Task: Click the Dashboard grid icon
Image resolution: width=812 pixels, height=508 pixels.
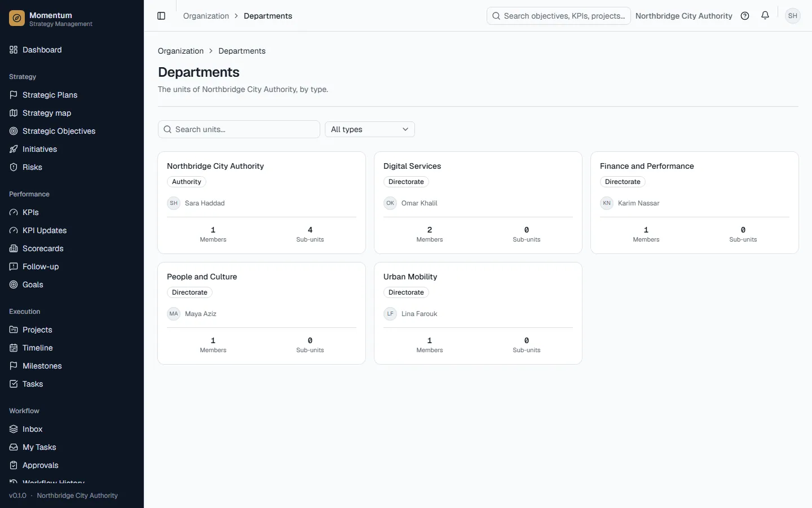Action: [14, 50]
